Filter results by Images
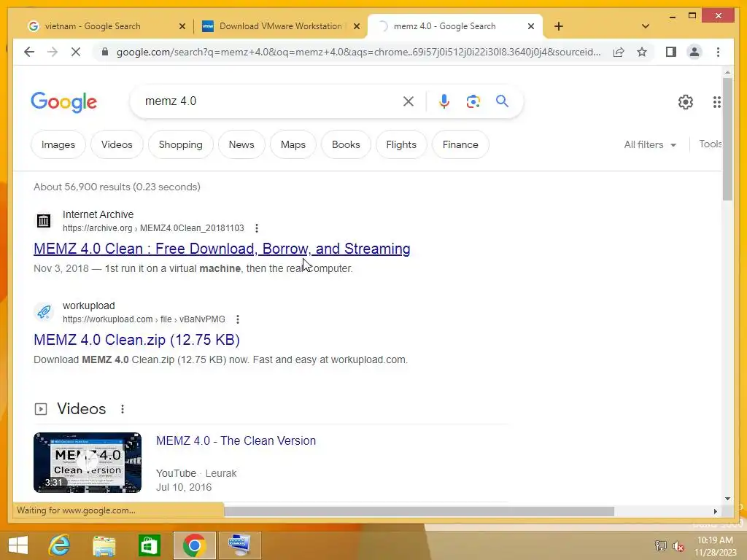 (x=58, y=145)
